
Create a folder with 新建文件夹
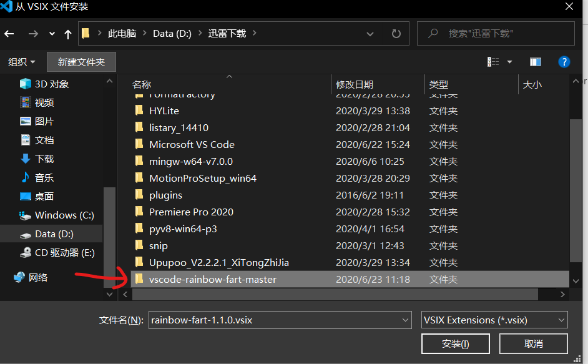coord(81,62)
